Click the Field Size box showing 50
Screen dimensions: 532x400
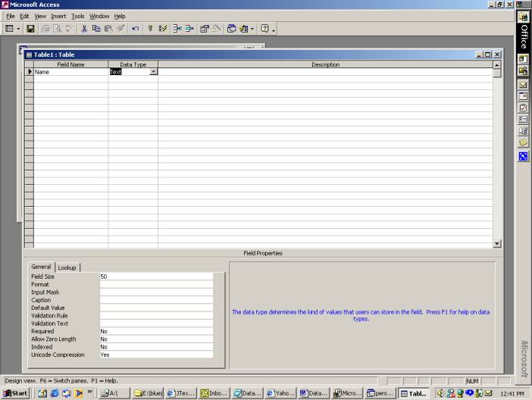[x=156, y=277]
